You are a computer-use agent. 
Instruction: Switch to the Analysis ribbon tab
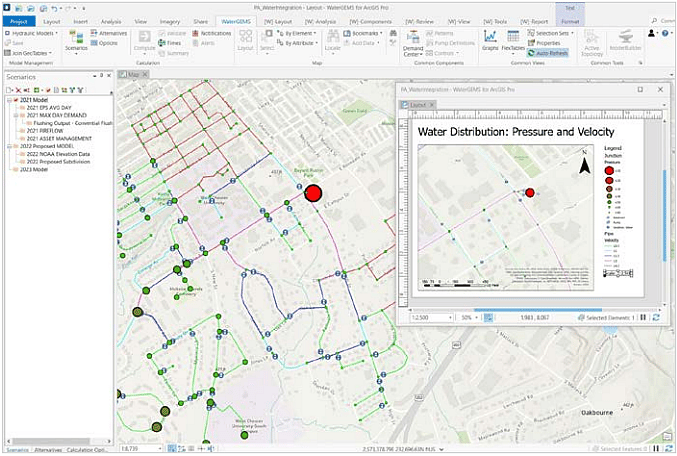(111, 21)
